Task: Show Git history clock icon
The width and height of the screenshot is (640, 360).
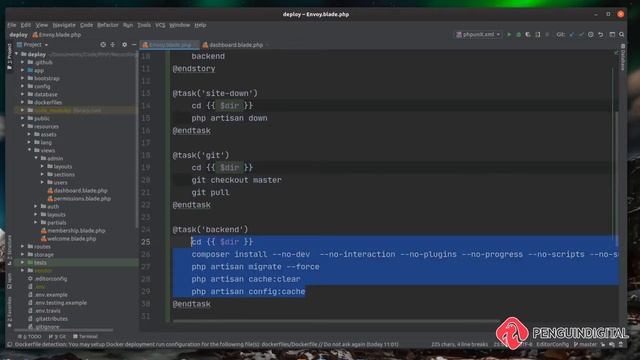Action: [x=591, y=35]
